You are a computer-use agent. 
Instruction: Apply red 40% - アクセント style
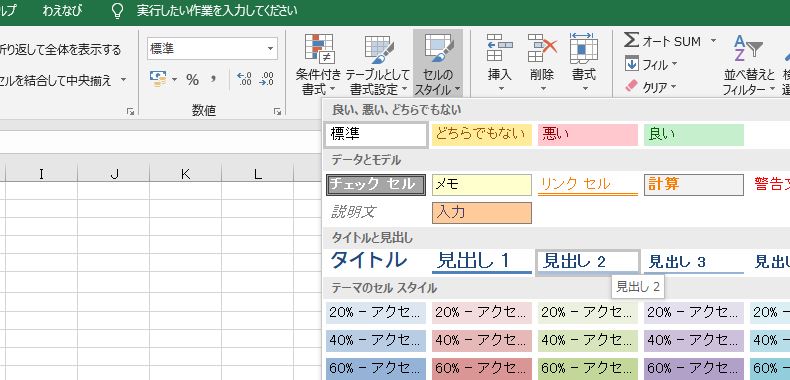pyautogui.click(x=482, y=341)
